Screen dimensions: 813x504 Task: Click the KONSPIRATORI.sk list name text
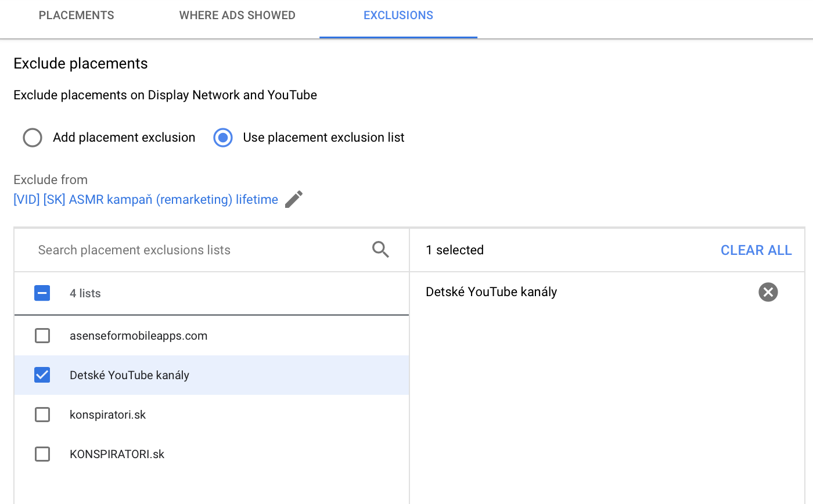[117, 454]
